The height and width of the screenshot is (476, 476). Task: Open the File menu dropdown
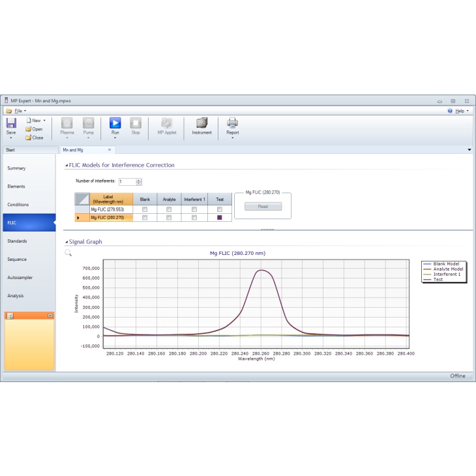[x=17, y=112]
